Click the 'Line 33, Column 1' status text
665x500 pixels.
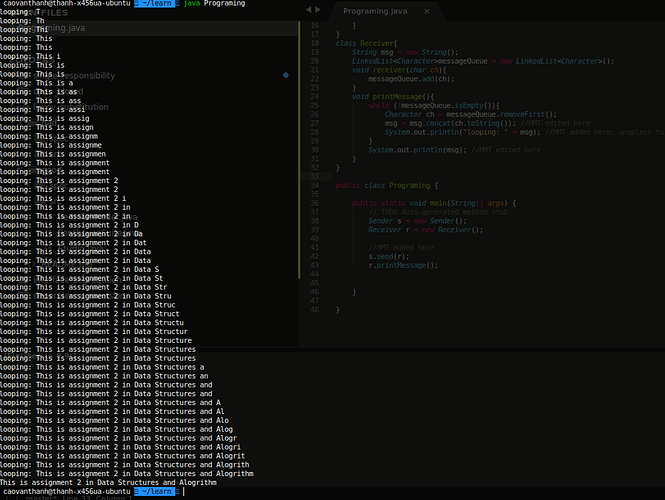tap(99, 498)
